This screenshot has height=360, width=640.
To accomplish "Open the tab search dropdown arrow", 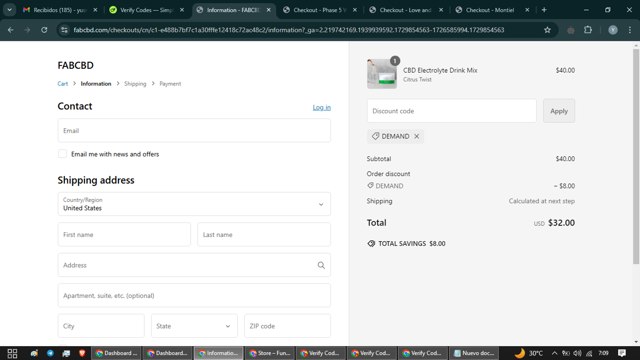I will coord(9,10).
